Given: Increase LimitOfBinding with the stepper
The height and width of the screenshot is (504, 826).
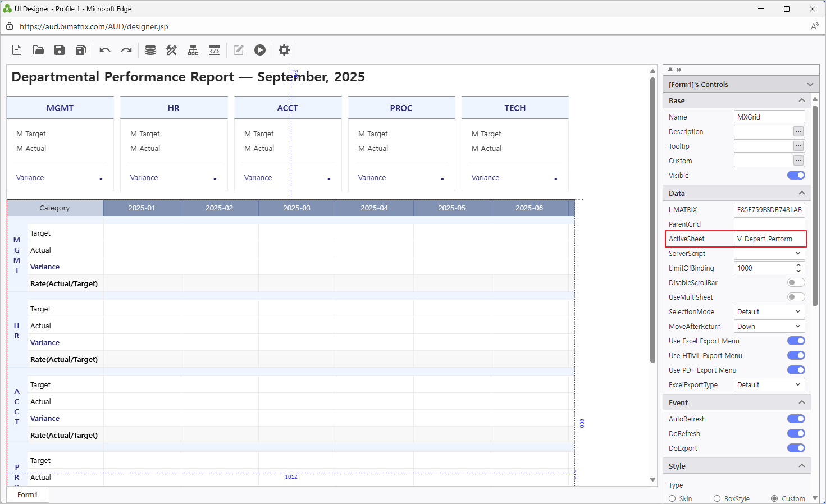Looking at the screenshot, I should click(798, 265).
